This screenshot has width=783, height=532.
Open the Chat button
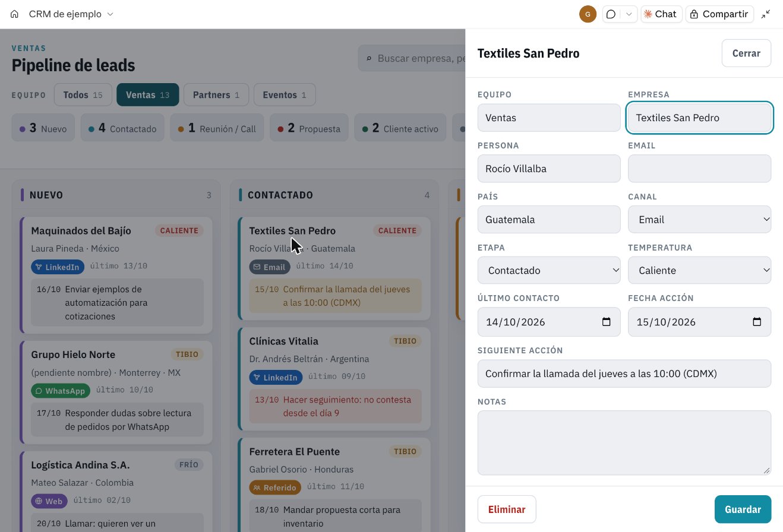point(661,14)
